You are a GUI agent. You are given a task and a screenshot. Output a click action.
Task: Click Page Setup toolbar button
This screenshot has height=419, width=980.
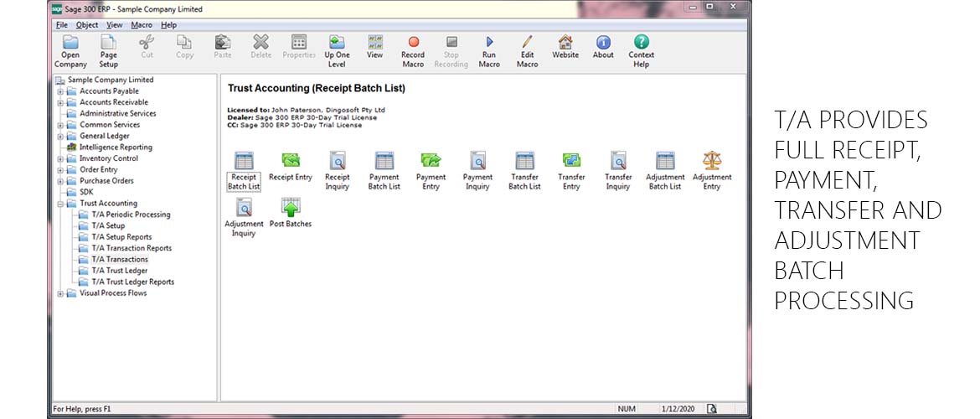tap(108, 51)
